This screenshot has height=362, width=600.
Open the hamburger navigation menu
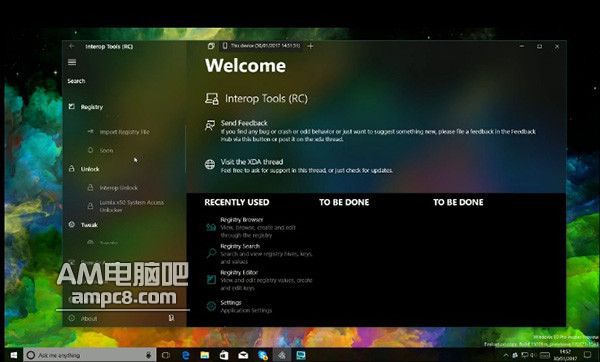[72, 62]
